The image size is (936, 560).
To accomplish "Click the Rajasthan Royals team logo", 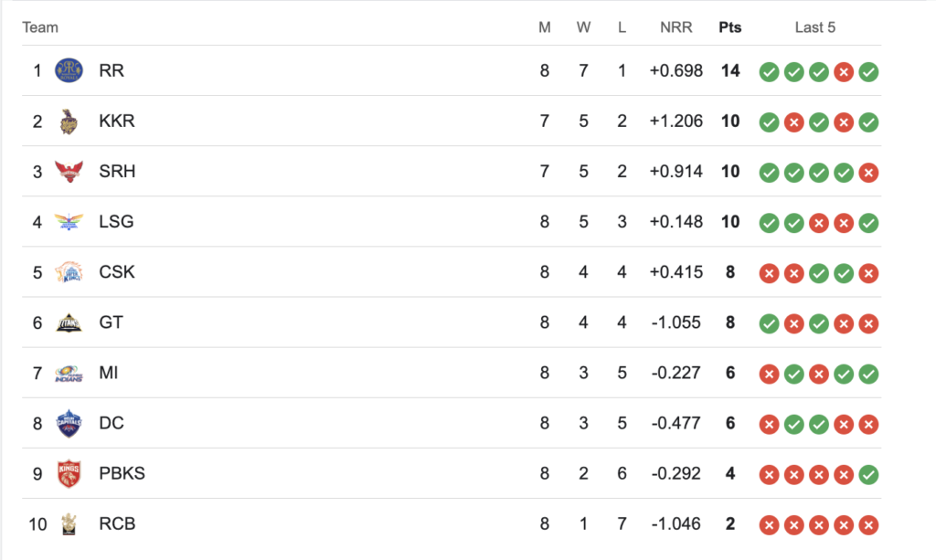I will (x=69, y=70).
